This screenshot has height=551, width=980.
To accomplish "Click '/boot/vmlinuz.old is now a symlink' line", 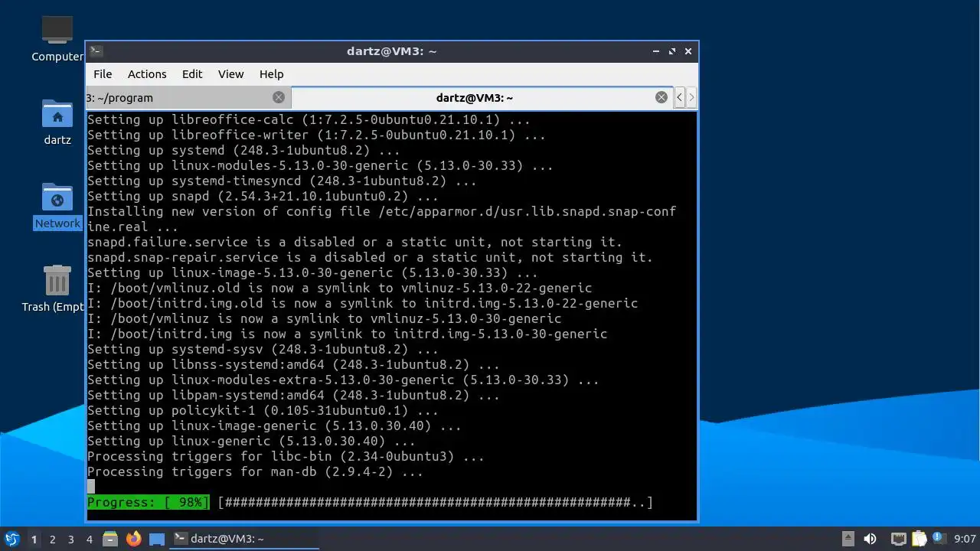I will [x=339, y=288].
